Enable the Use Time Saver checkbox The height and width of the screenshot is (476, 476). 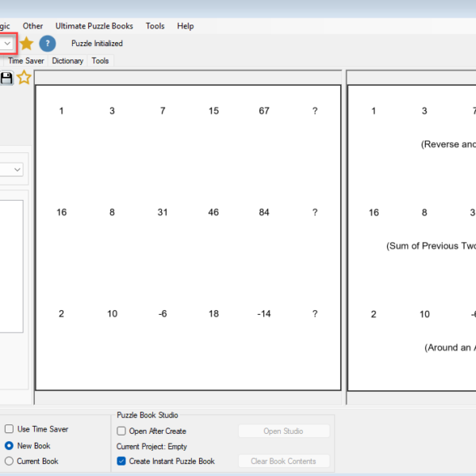pos(9,429)
